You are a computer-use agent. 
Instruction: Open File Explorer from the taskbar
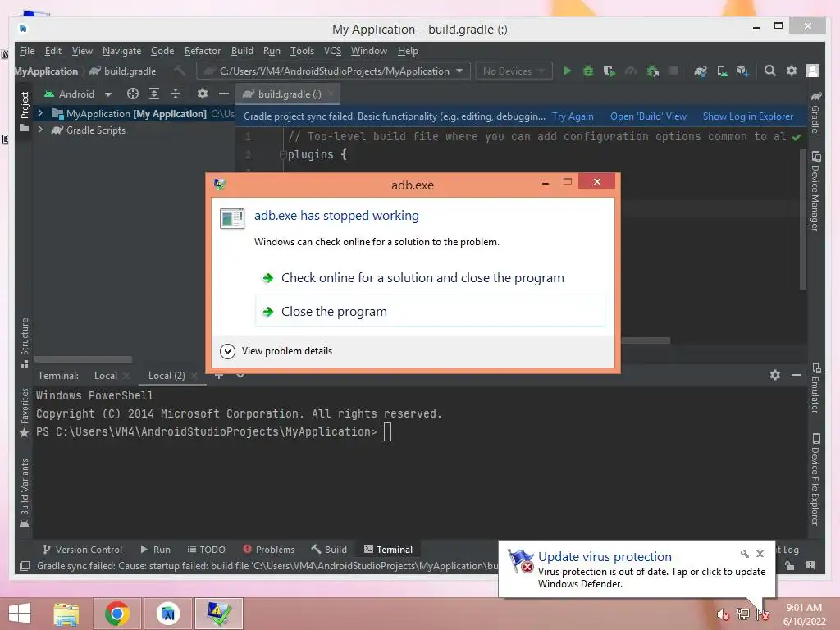pos(66,614)
